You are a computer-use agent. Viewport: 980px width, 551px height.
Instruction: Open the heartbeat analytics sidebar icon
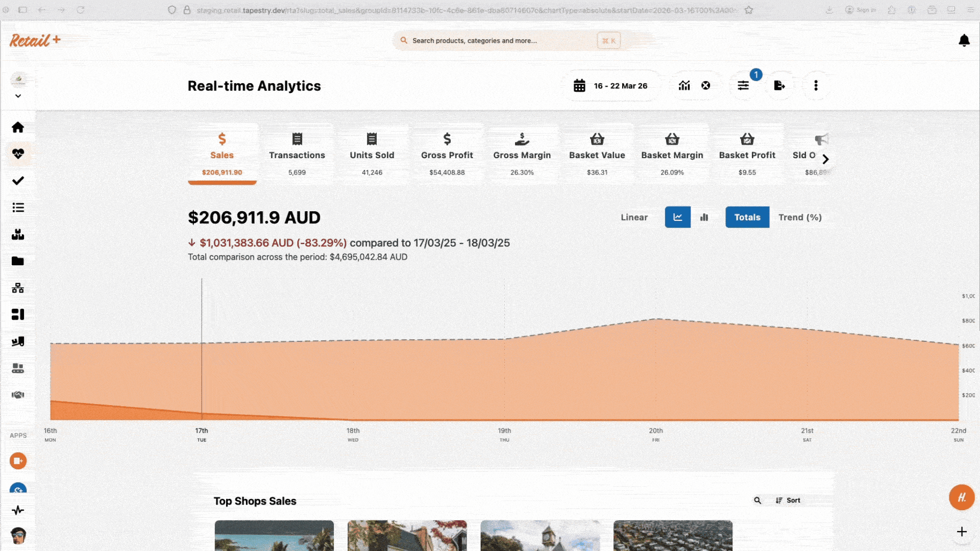[x=18, y=154]
